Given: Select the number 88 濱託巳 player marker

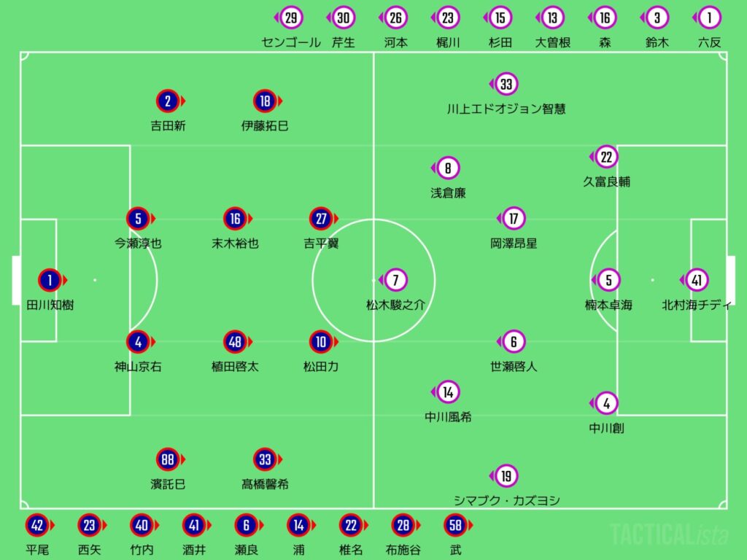Looking at the screenshot, I should tap(168, 459).
